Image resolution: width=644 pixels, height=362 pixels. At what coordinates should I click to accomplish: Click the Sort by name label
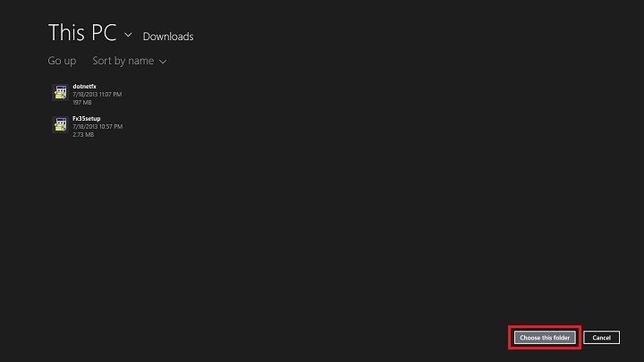[123, 61]
